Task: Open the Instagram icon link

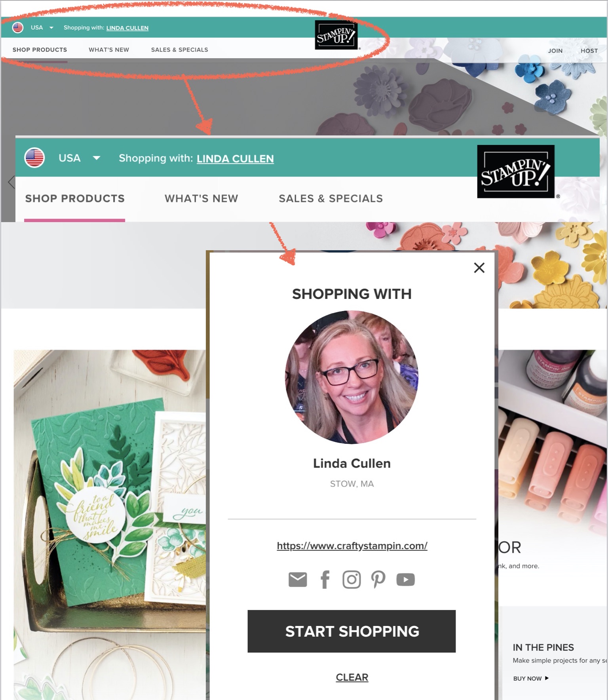Action: coord(351,580)
